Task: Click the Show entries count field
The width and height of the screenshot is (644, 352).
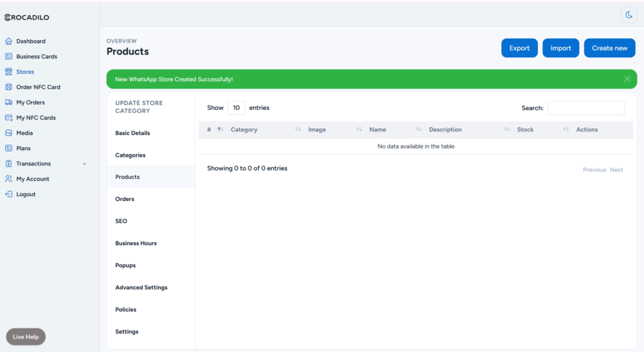Action: (236, 108)
